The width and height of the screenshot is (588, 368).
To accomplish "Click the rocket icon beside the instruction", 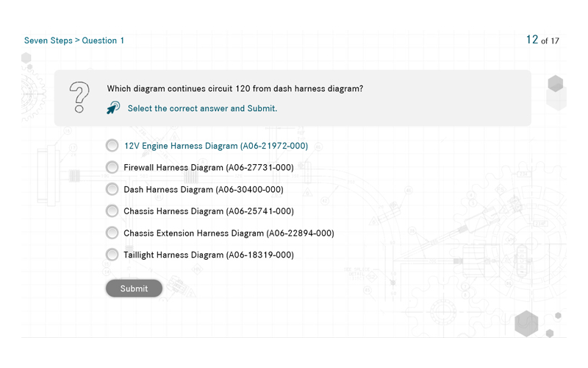I will coord(113,108).
